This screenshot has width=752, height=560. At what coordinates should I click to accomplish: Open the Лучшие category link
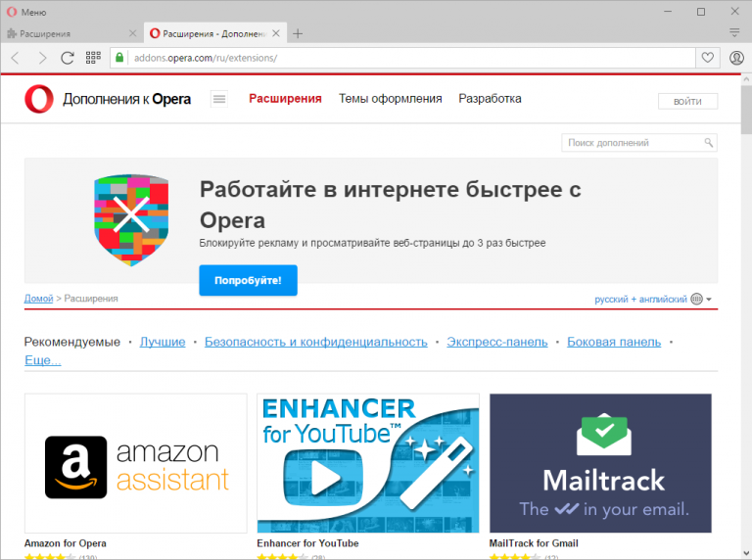pyautogui.click(x=163, y=342)
